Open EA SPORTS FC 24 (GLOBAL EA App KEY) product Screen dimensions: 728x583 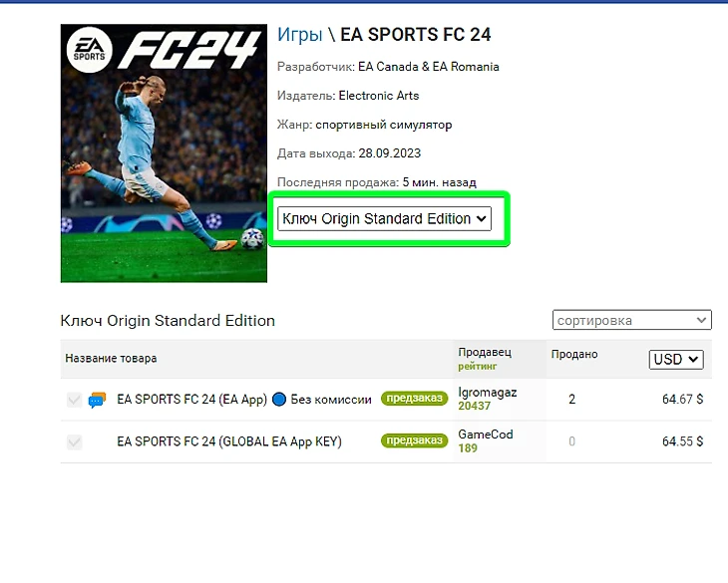pyautogui.click(x=229, y=441)
